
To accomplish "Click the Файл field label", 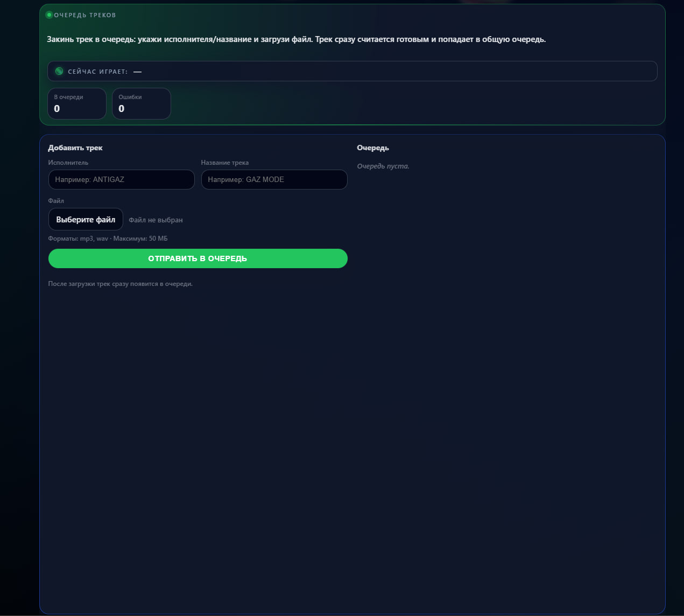I will pos(56,201).
